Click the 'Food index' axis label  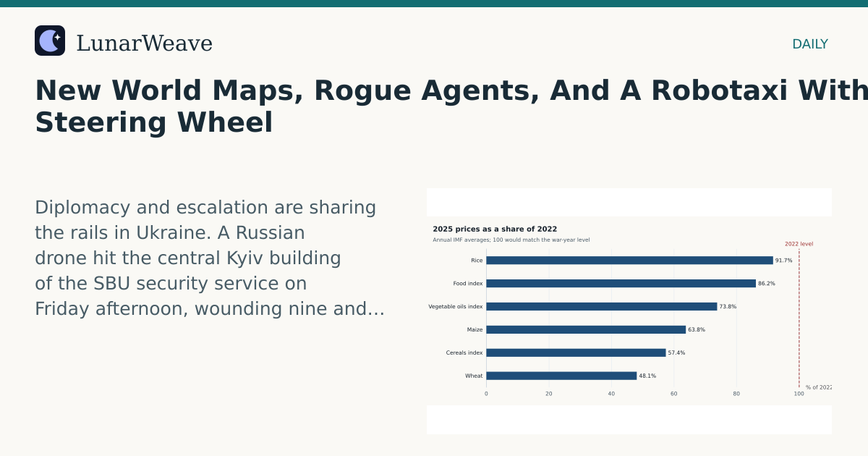click(468, 284)
